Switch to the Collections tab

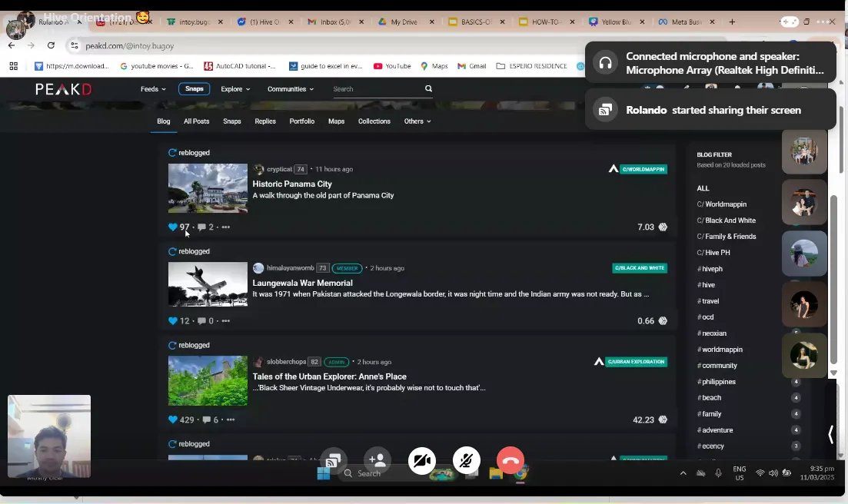pyautogui.click(x=374, y=121)
